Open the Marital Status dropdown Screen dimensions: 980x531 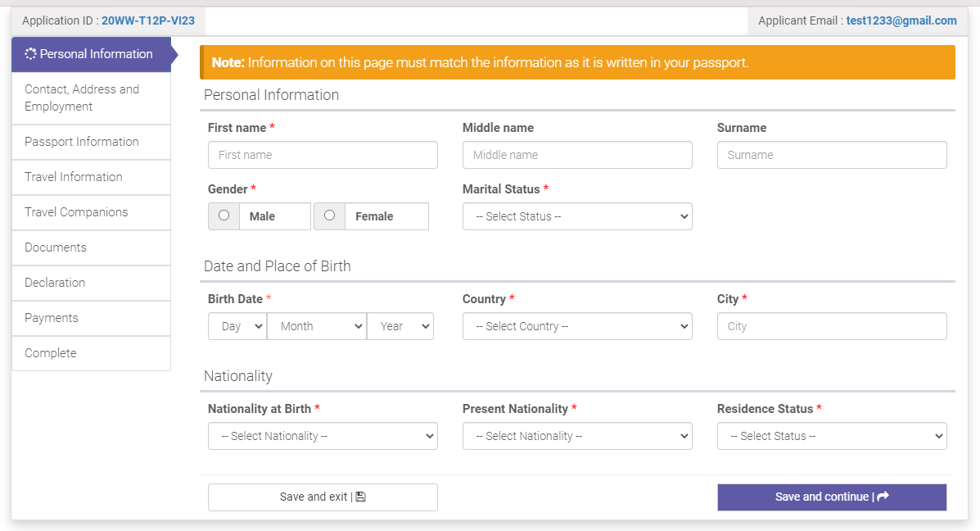point(577,216)
